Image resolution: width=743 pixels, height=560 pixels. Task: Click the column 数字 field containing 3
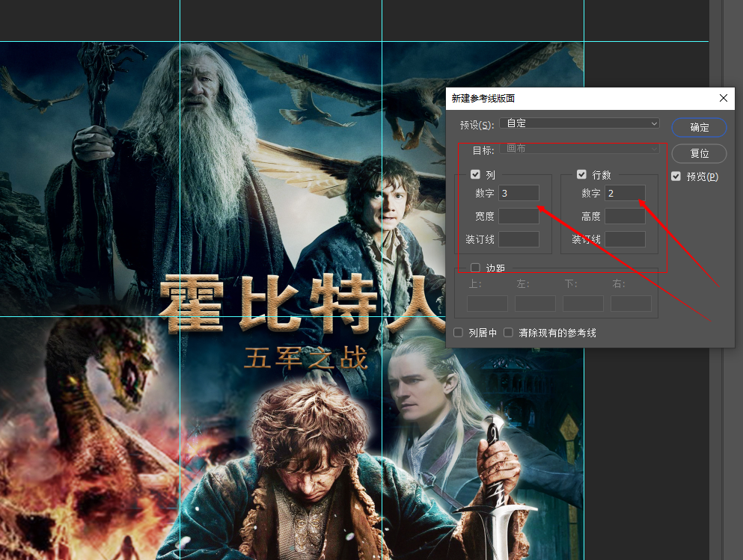519,193
